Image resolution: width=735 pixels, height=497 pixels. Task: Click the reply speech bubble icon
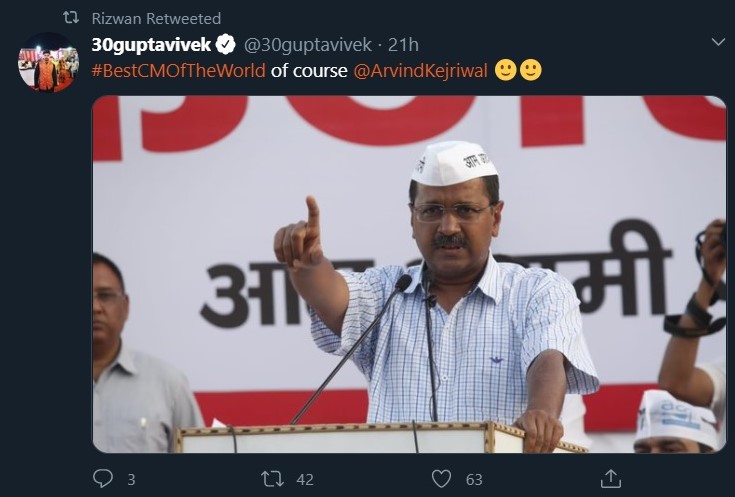[x=104, y=479]
